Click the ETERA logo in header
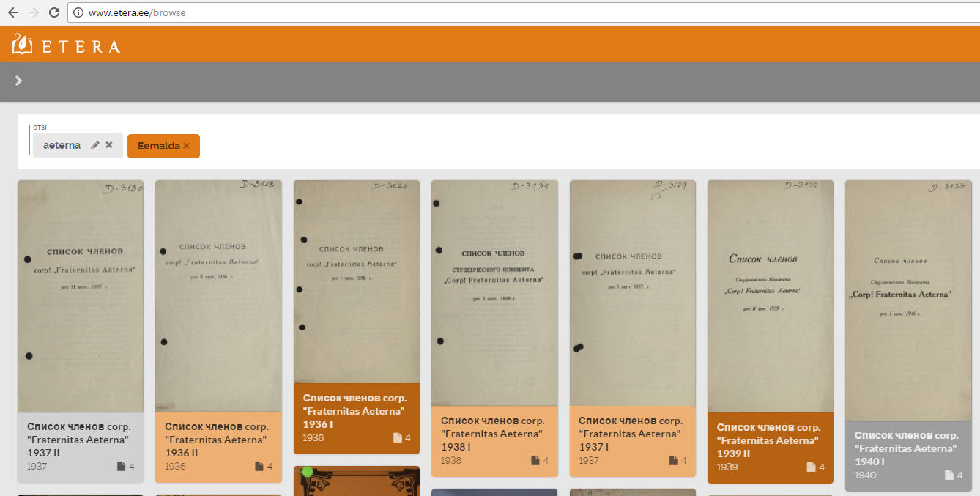 [66, 45]
